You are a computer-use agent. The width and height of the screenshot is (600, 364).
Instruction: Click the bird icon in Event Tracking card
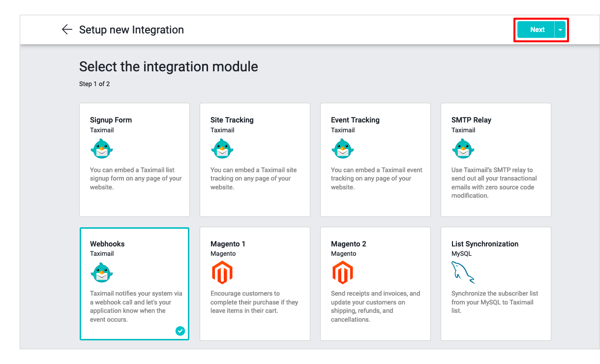coord(343,149)
